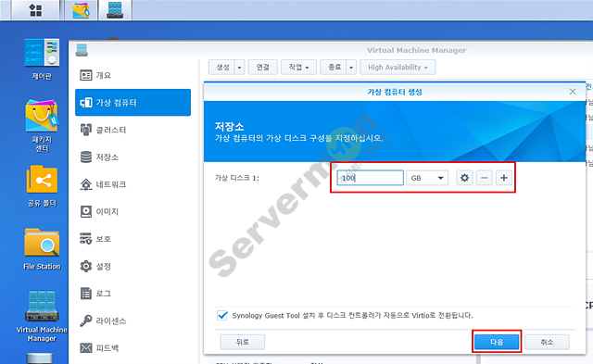This screenshot has height=364, width=593.
Task: Open 보호 section in the sidebar
Action: click(132, 239)
